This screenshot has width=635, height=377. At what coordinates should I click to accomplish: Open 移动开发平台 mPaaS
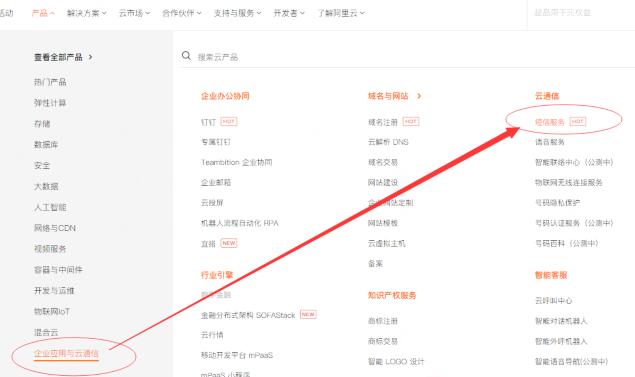(237, 355)
